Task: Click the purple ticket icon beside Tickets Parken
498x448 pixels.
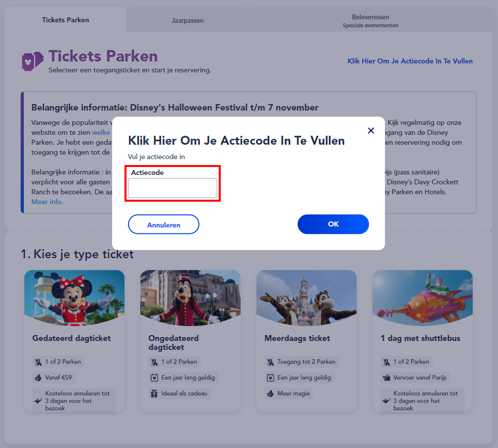Action: tap(33, 61)
